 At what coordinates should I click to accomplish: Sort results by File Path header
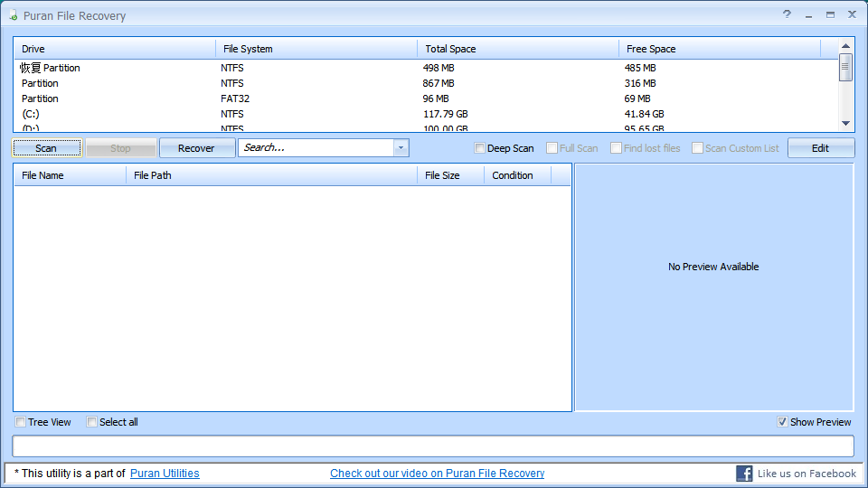[x=272, y=175]
